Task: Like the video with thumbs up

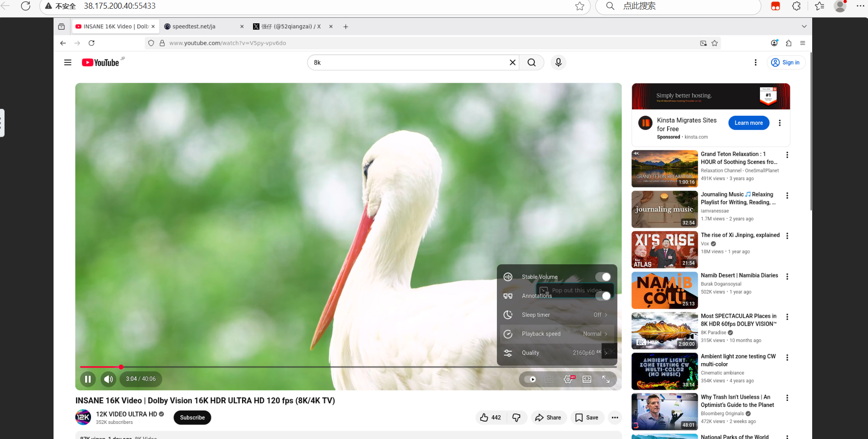Action: tap(490, 418)
